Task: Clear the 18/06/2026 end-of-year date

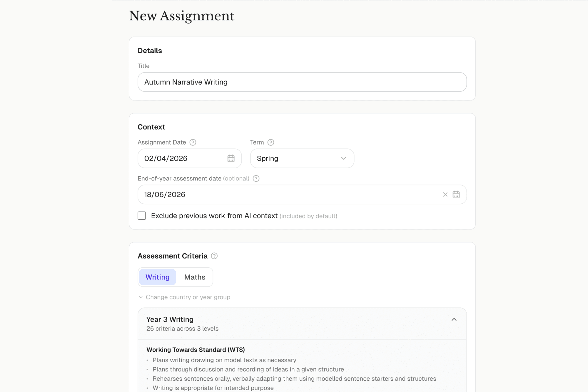Action: (x=445, y=194)
